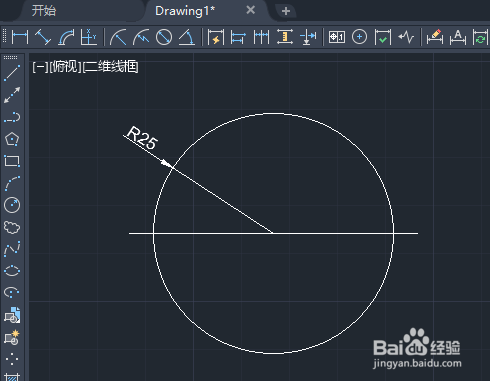Screen dimensions: 490x381
Task: Select the Ordinate dimension tool
Action: click(89, 37)
